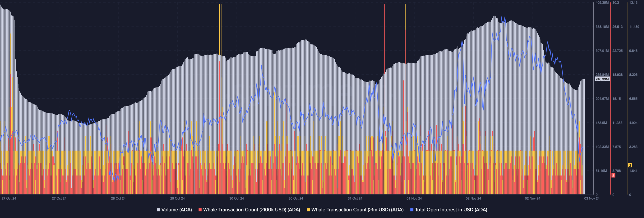Click the red badge showing 3
This screenshot has width=644, height=218.
(x=613, y=176)
